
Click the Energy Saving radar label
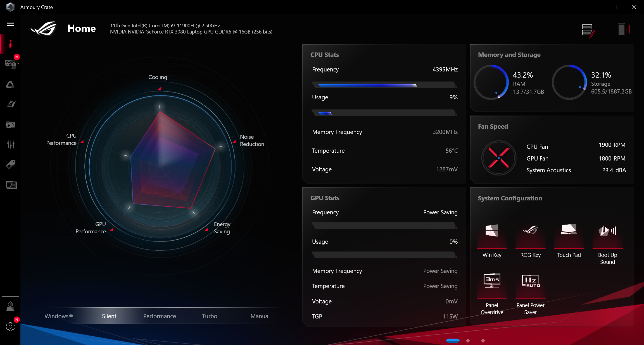click(x=222, y=228)
